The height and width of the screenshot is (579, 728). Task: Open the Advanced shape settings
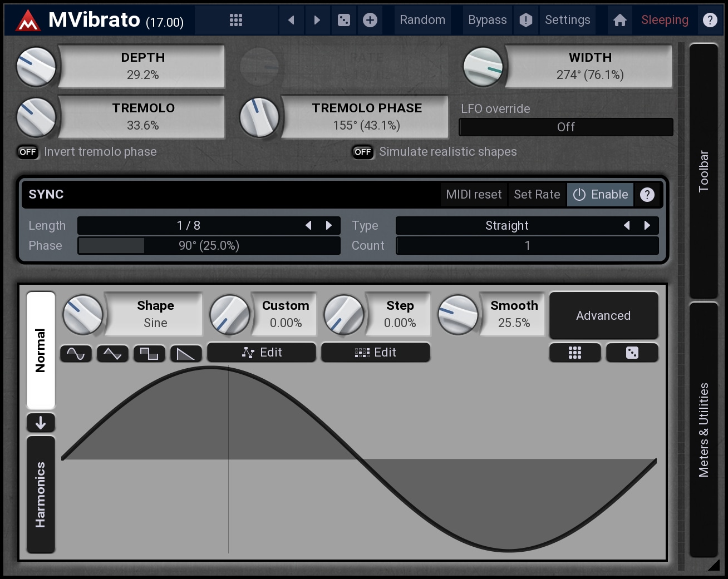[x=603, y=315]
